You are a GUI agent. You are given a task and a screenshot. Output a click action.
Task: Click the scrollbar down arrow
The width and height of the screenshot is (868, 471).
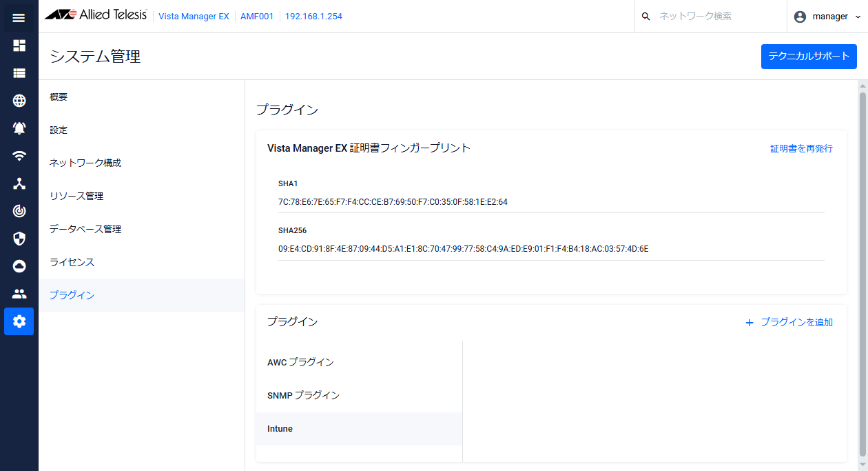[x=862, y=465]
